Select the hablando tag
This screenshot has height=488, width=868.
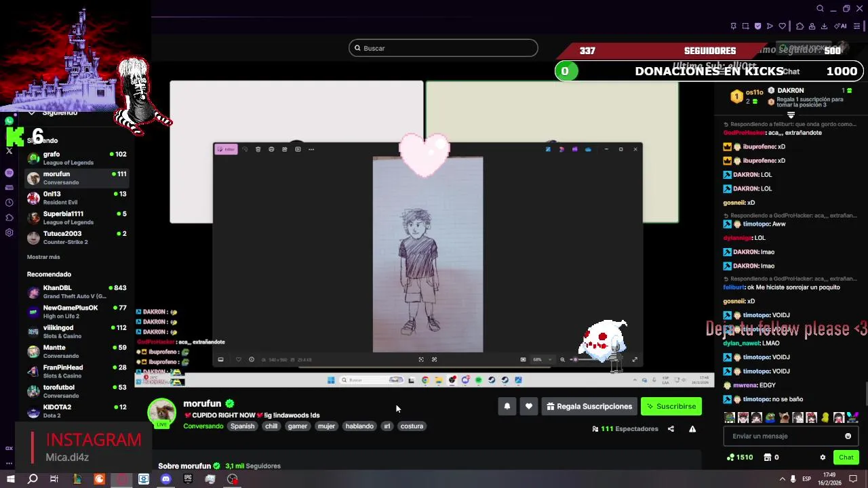click(359, 426)
